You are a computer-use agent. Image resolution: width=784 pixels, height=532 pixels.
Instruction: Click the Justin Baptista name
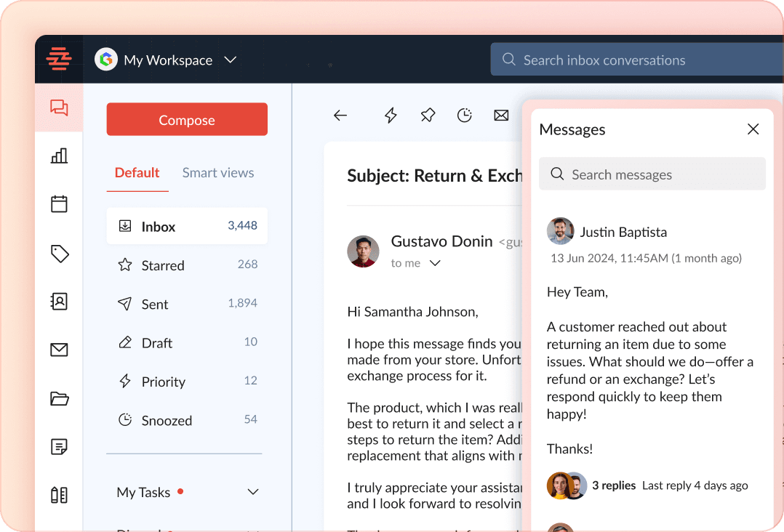pos(623,233)
